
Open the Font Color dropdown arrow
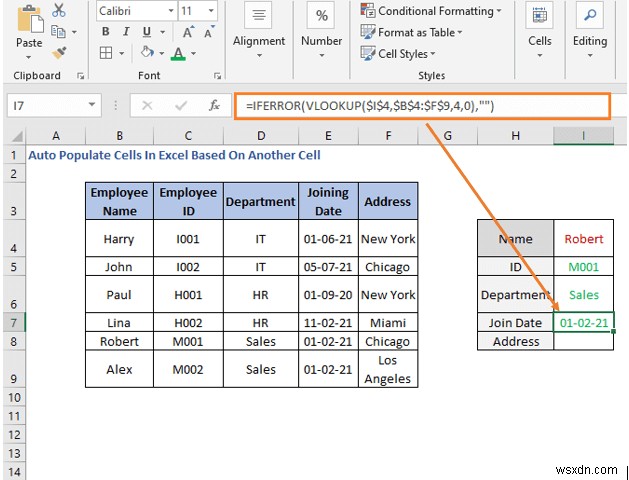coord(193,53)
